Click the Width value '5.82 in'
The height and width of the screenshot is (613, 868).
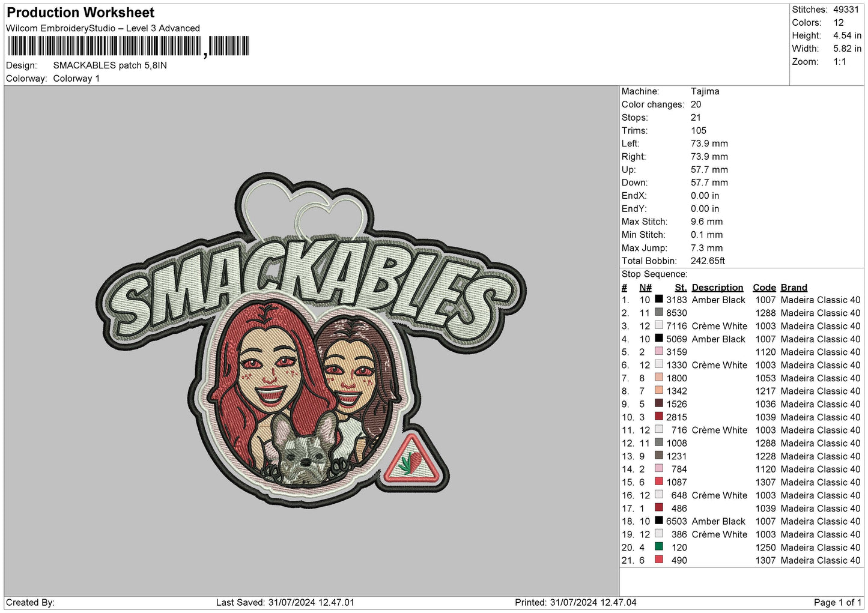click(x=847, y=49)
